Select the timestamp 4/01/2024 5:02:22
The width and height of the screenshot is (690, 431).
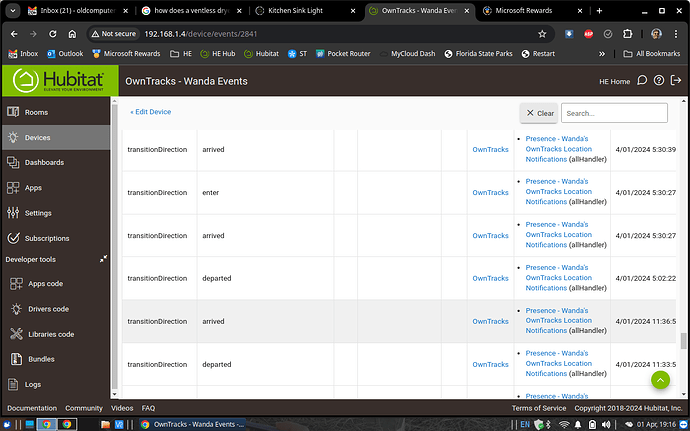pyautogui.click(x=646, y=278)
